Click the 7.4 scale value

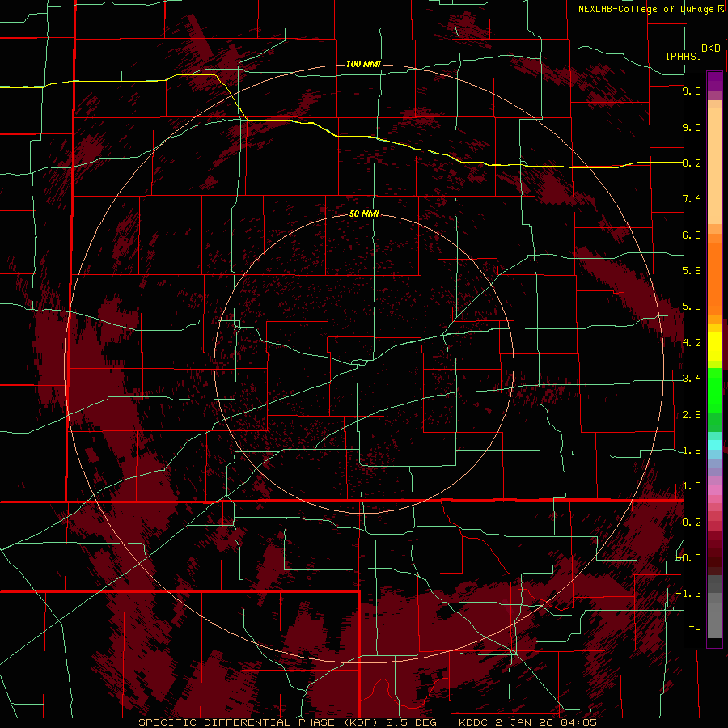point(692,199)
